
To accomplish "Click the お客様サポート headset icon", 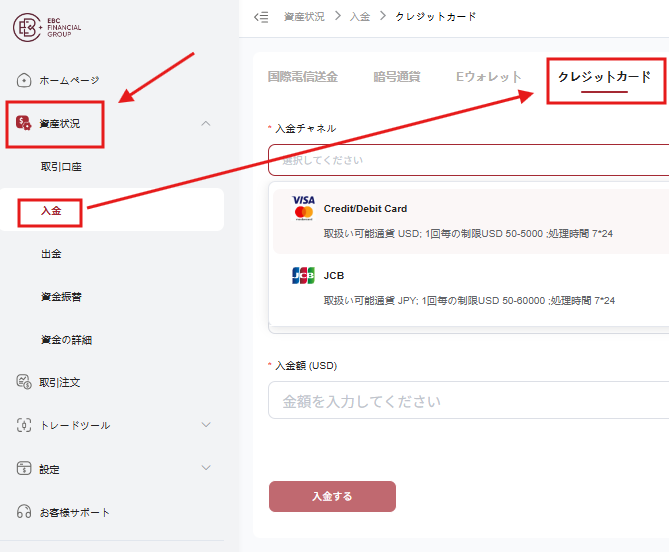I will (24, 511).
